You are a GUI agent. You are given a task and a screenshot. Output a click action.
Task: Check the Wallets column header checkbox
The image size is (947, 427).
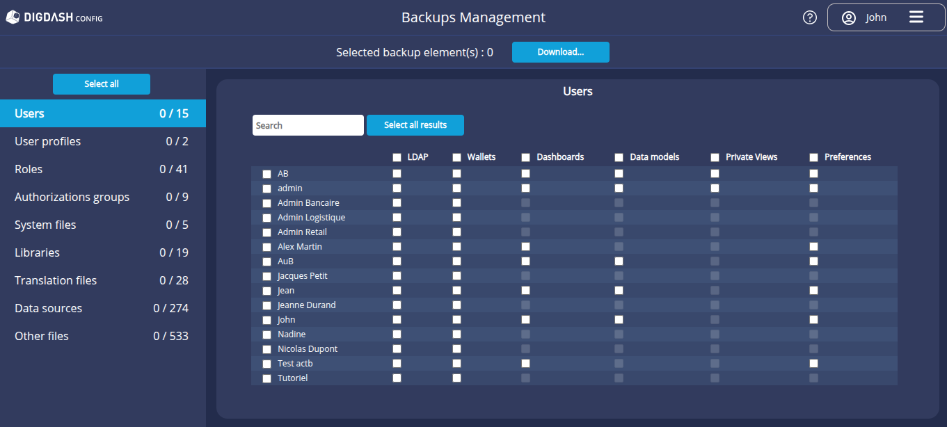[457, 158]
